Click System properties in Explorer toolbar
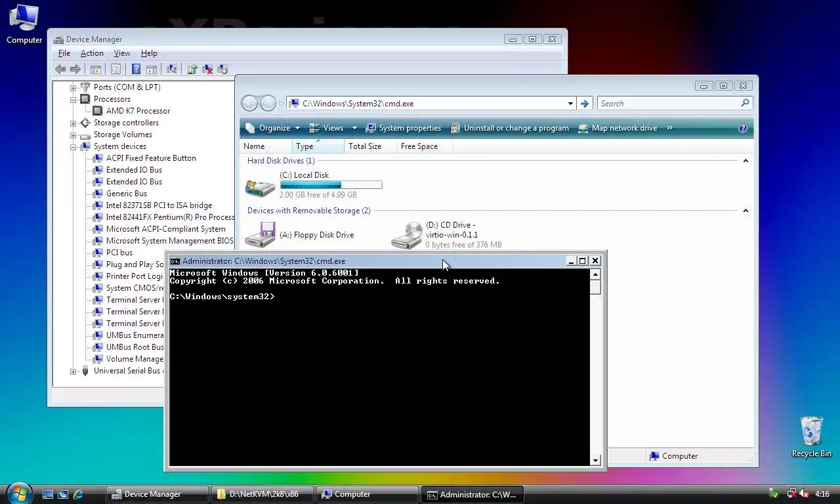840x504 pixels. (x=404, y=128)
